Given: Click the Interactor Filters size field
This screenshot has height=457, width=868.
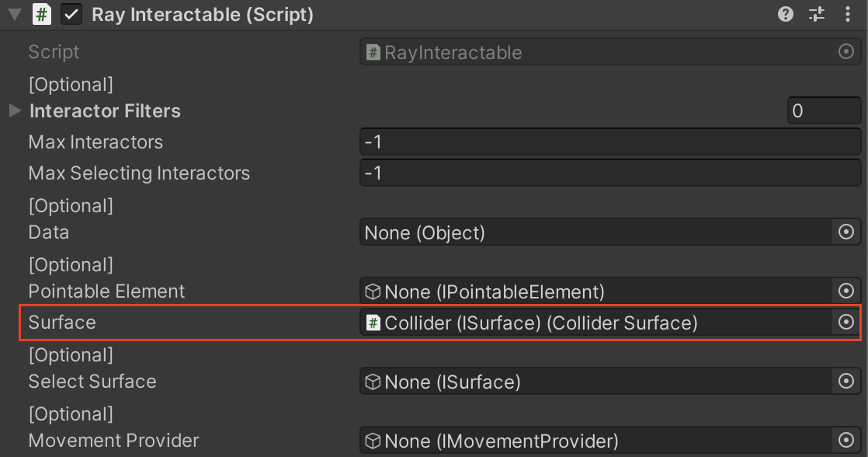Looking at the screenshot, I should click(x=823, y=111).
